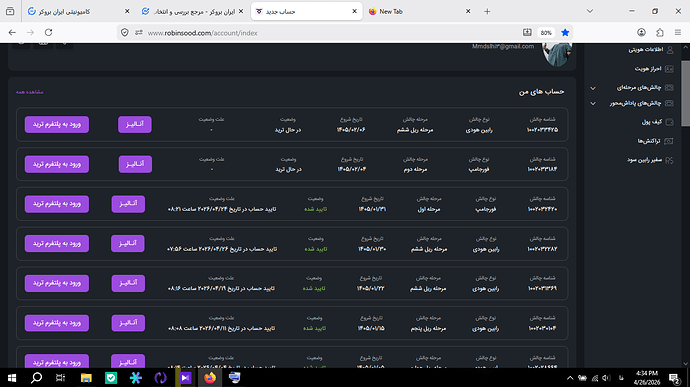Open the سفیر رابین سود menu entry
Image resolution: width=690 pixels, height=387 pixels.
click(x=644, y=160)
